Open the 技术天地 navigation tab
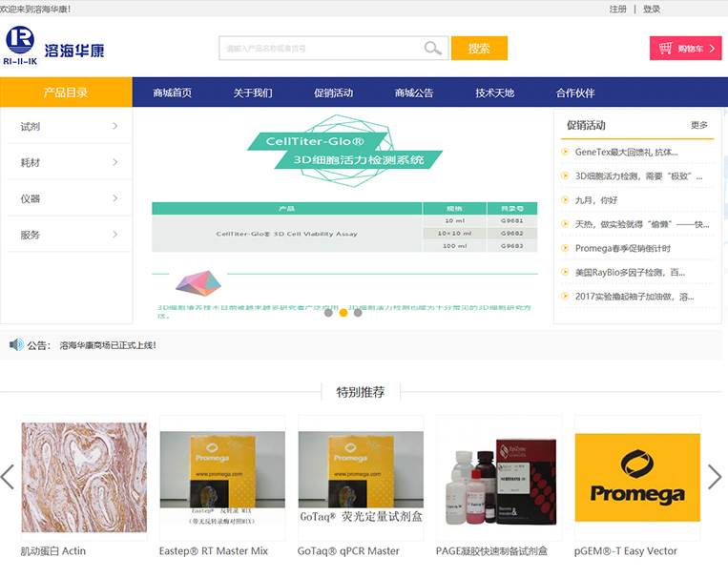This screenshot has height=578, width=728. click(x=494, y=93)
